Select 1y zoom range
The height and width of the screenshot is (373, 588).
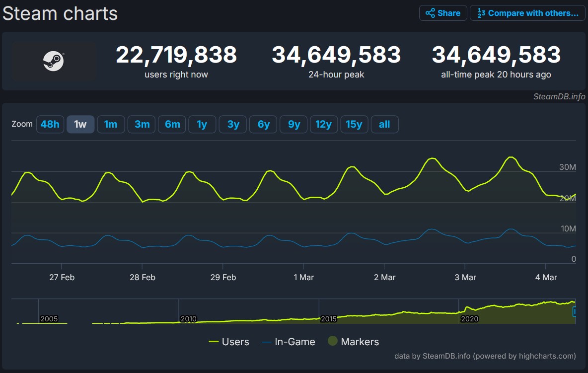point(202,124)
